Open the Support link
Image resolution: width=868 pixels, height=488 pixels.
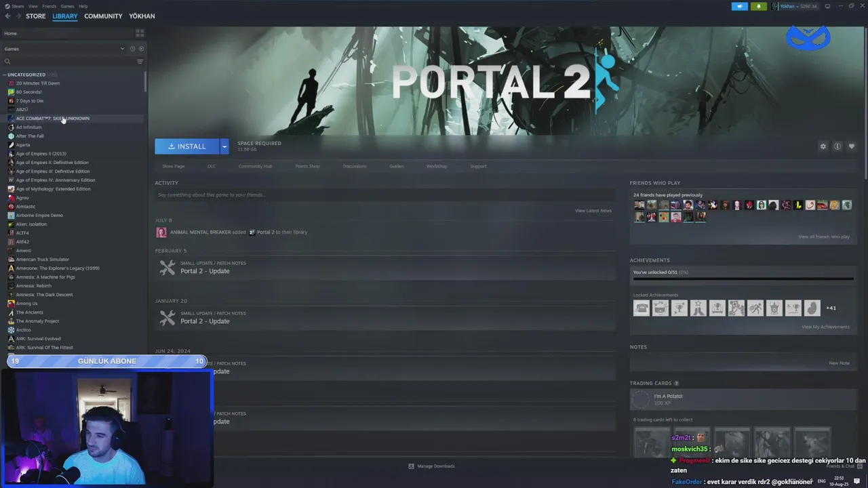point(478,166)
